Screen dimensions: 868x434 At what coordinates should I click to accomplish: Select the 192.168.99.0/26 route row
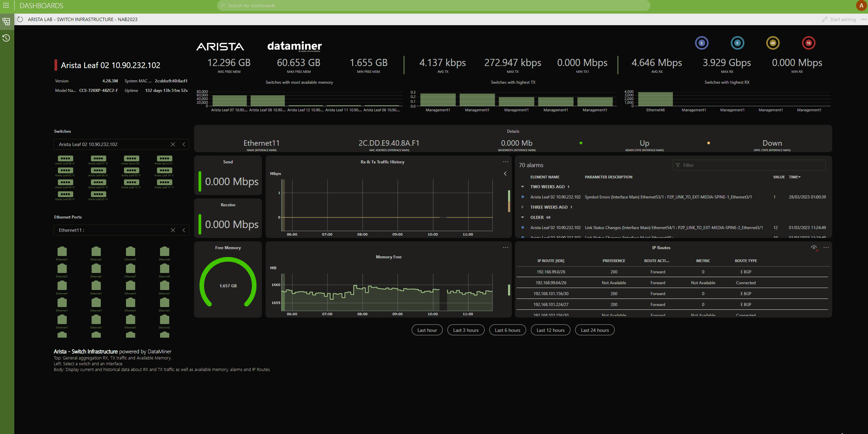(672, 272)
